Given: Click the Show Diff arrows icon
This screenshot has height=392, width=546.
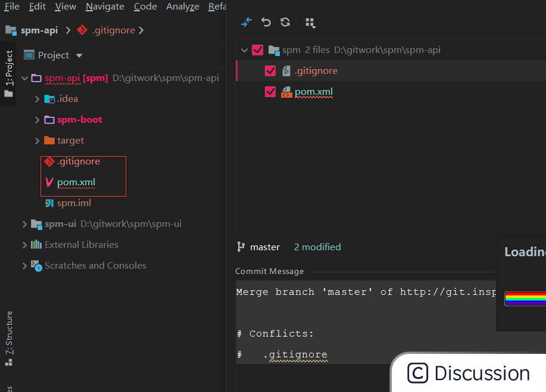Looking at the screenshot, I should point(246,22).
